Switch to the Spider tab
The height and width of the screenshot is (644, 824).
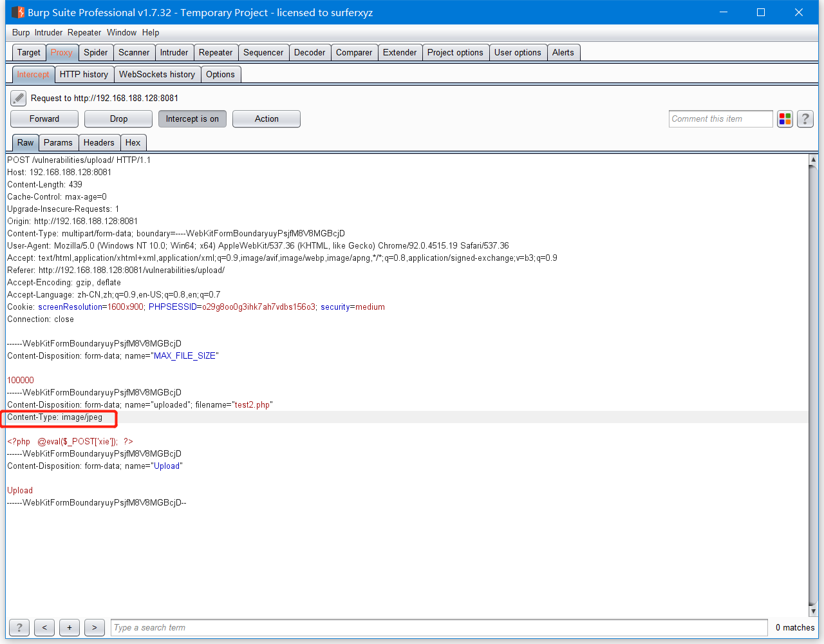(x=96, y=53)
